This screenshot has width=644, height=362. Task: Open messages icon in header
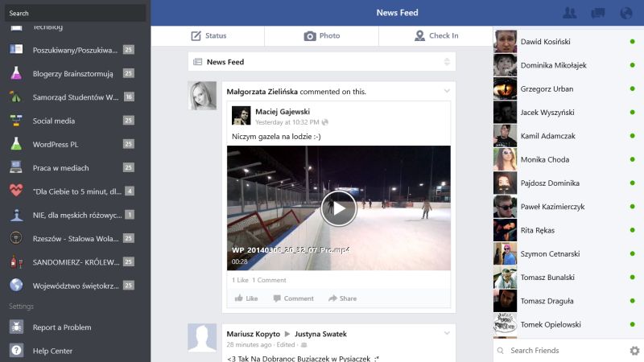598,13
